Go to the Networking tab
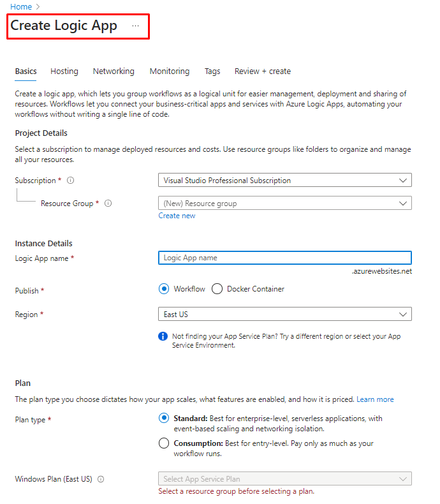This screenshot has width=440, height=504. 114,71
